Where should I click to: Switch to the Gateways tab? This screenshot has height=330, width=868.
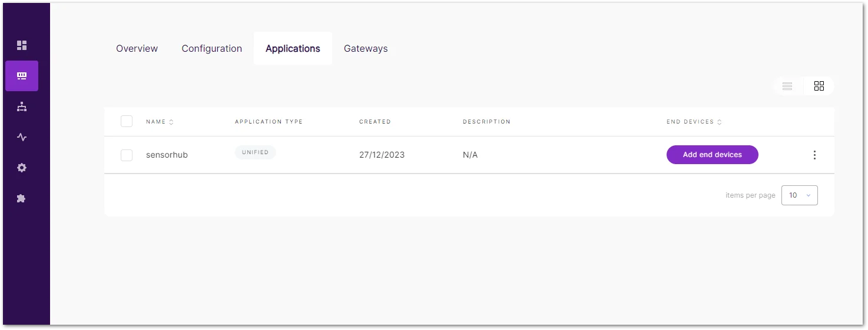click(366, 48)
